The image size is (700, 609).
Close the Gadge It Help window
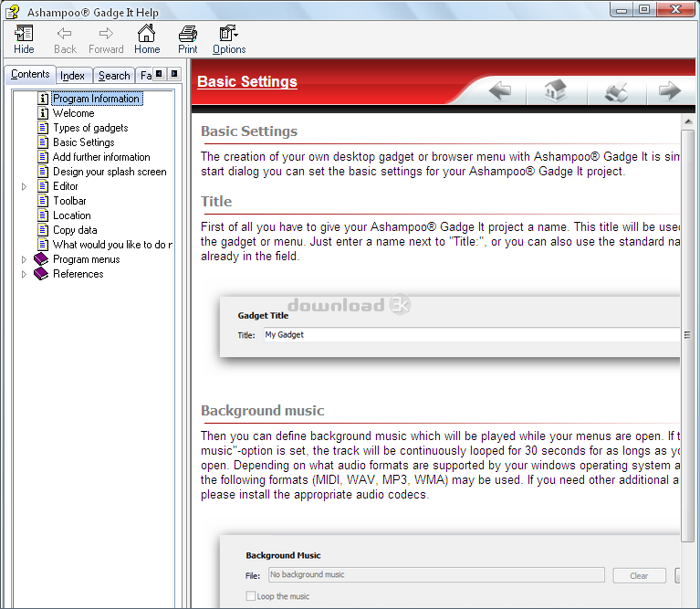click(676, 9)
